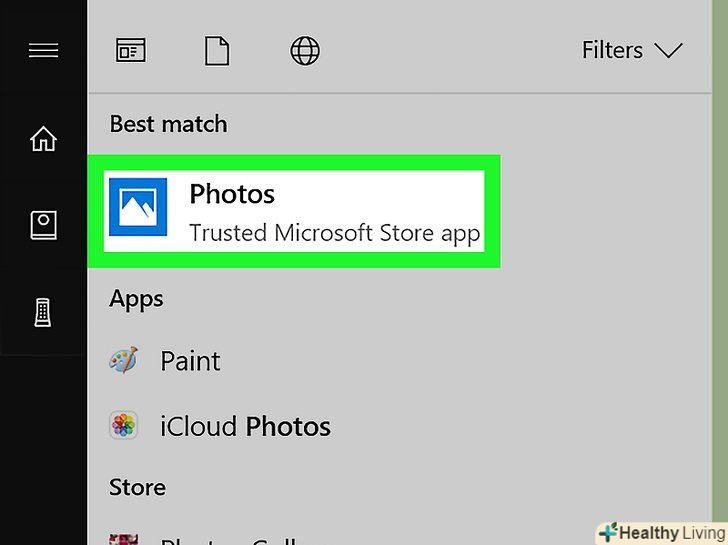Click the Store category header

(x=137, y=487)
